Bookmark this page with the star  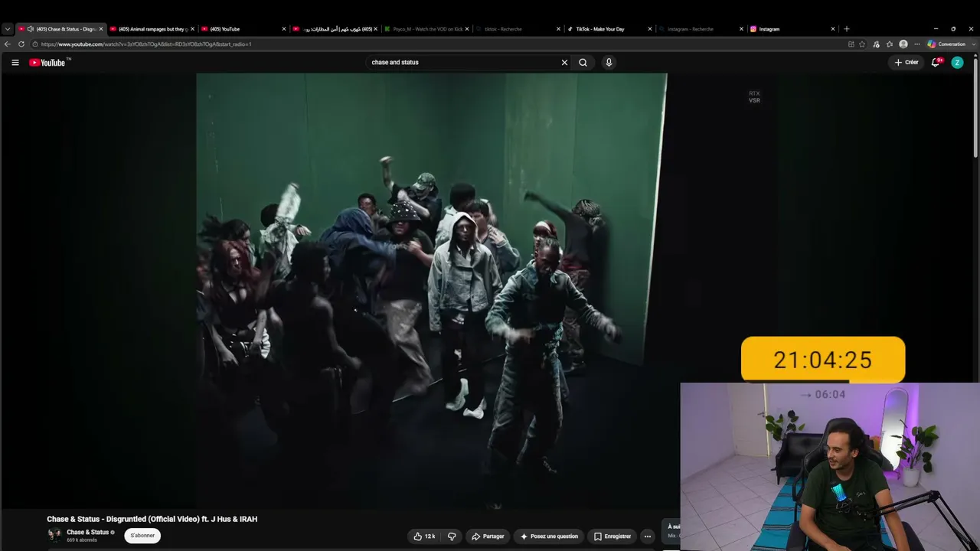click(862, 44)
